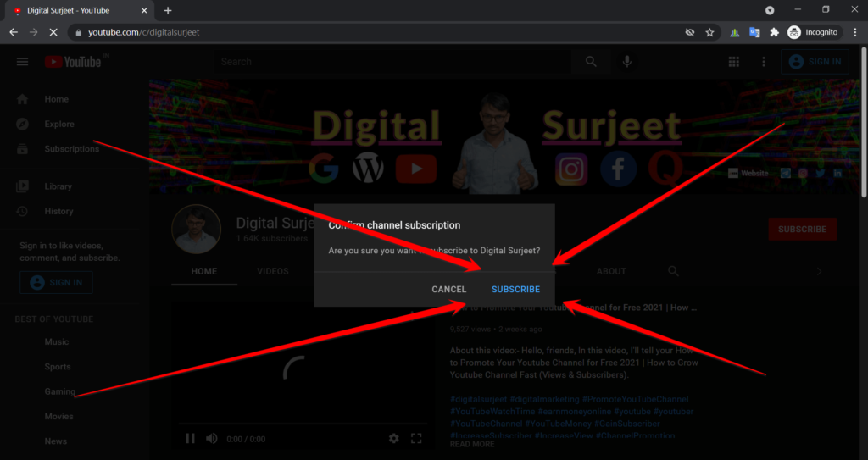The height and width of the screenshot is (460, 868).
Task: Click SIGN IN in the top header
Action: point(815,62)
